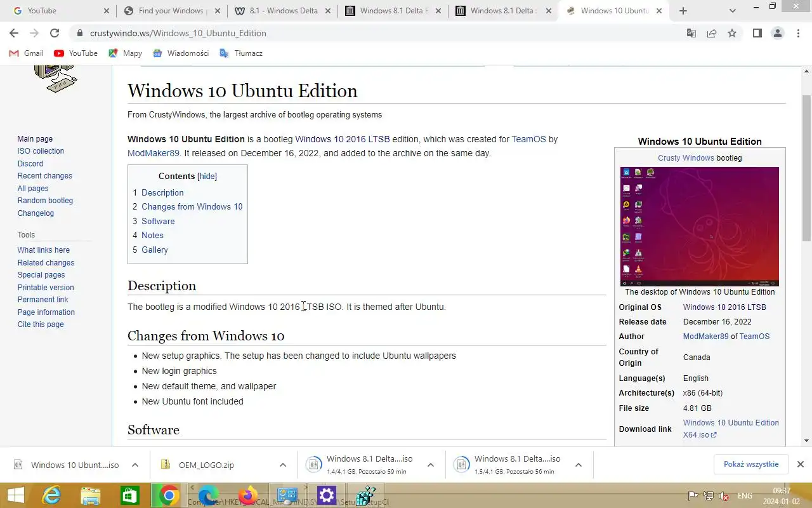
Task: Click the share page icon in address bar
Action: coord(712,33)
